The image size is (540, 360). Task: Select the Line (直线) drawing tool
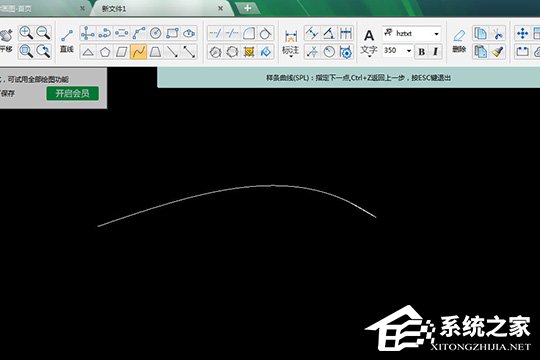point(67,42)
